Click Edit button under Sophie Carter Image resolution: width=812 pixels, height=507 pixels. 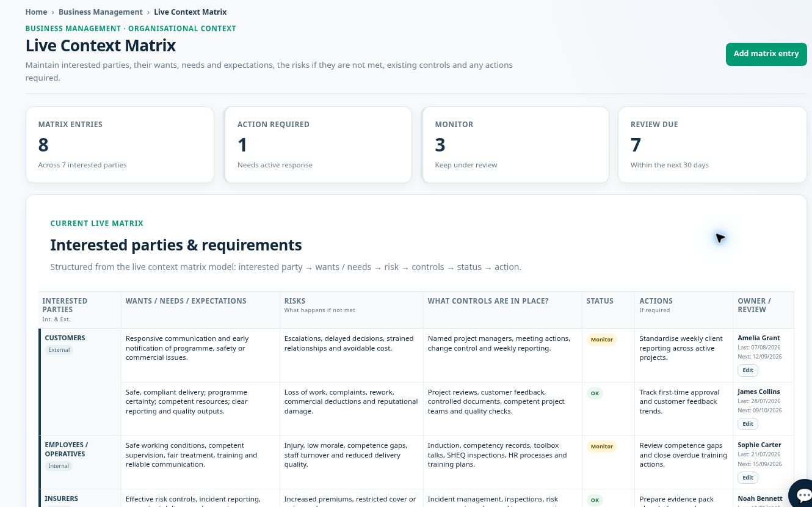(748, 478)
